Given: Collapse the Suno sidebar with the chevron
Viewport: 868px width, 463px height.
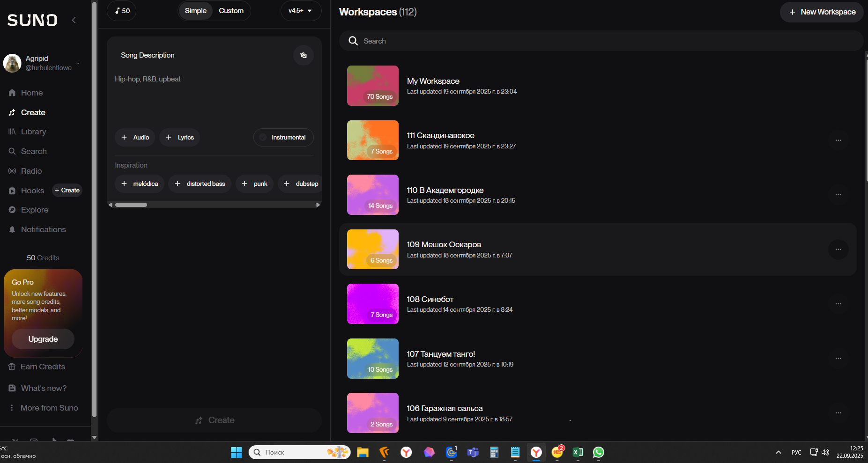Looking at the screenshot, I should (74, 20).
